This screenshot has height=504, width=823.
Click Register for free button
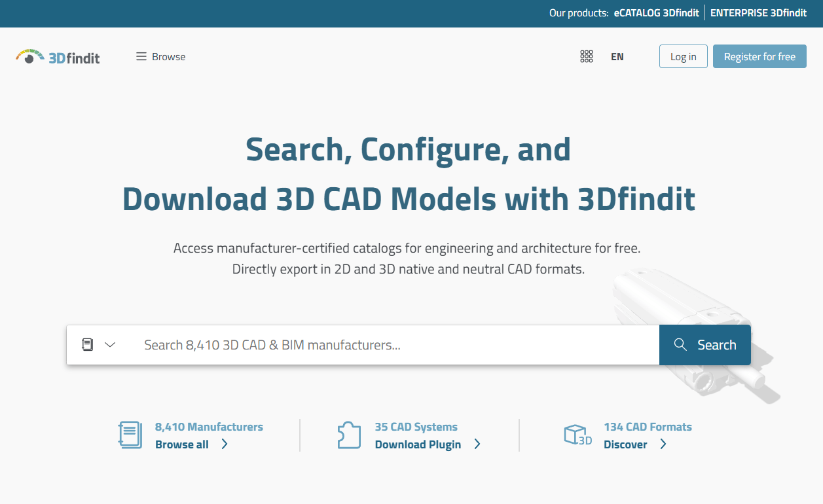click(x=759, y=56)
